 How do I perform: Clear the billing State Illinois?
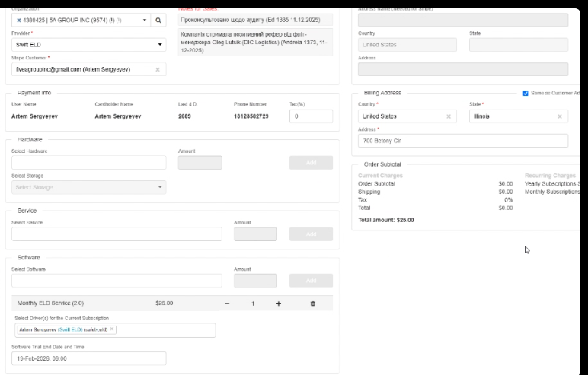coord(560,116)
